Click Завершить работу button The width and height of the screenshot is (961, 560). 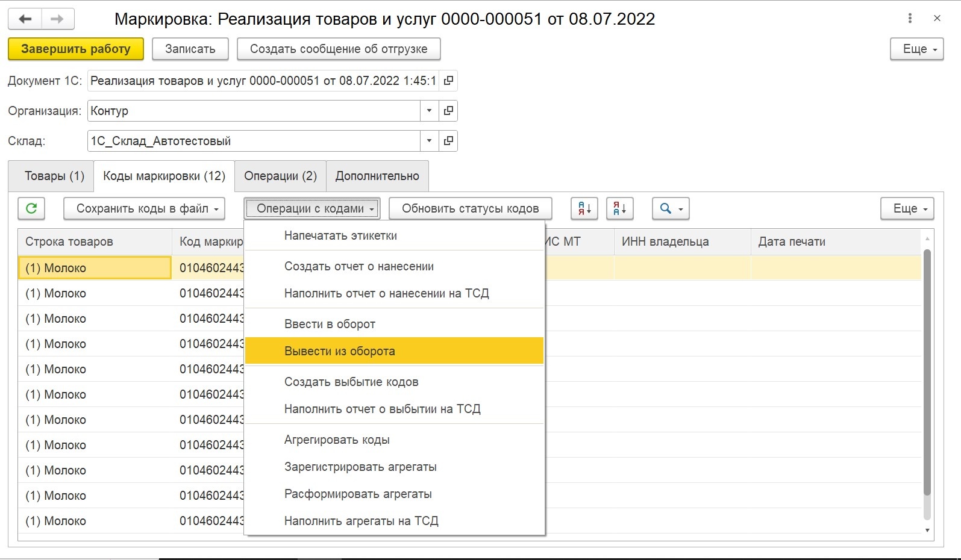tap(76, 49)
